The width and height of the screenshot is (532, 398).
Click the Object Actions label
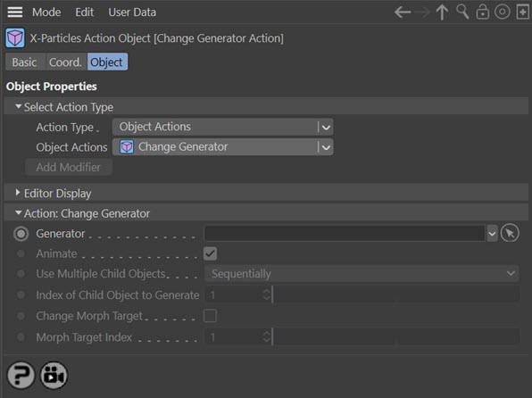71,147
